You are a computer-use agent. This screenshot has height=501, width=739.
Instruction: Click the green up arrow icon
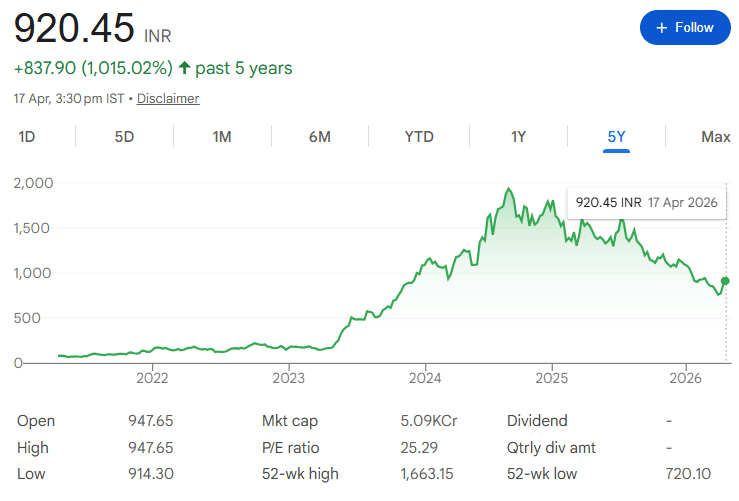(183, 68)
